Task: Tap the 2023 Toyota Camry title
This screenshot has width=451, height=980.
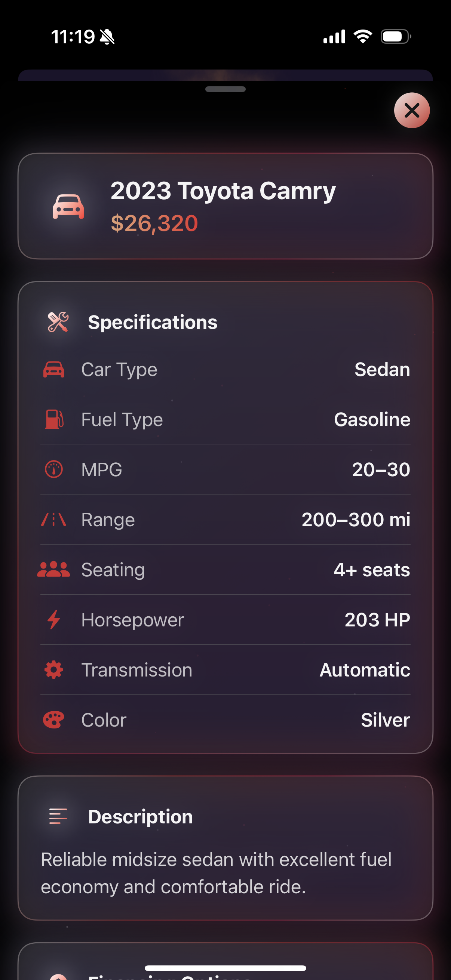Action: (223, 191)
